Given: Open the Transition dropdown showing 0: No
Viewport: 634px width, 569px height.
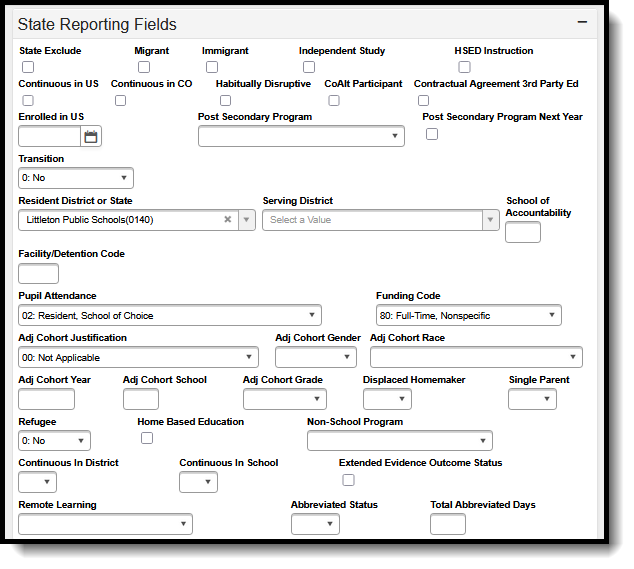Looking at the screenshot, I should 76,178.
